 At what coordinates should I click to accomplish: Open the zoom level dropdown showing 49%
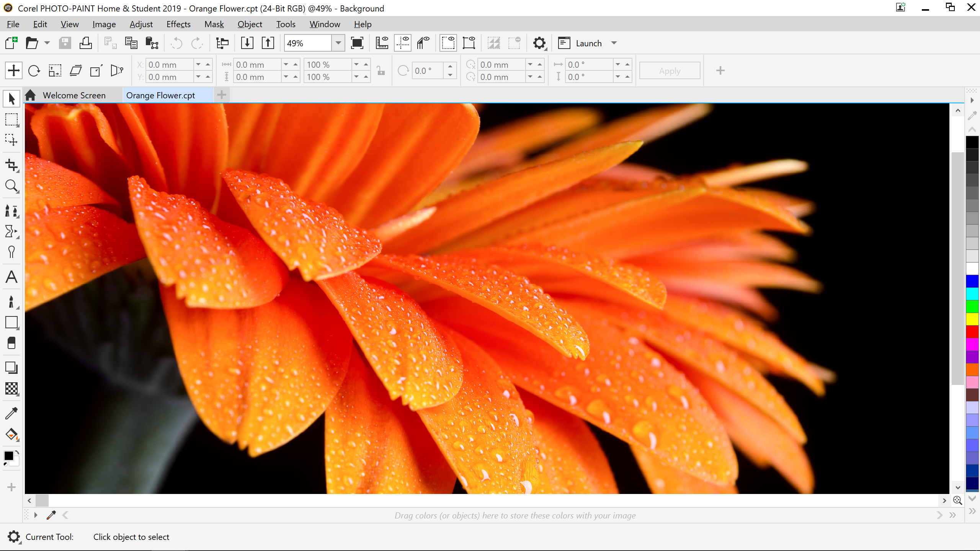click(x=338, y=43)
